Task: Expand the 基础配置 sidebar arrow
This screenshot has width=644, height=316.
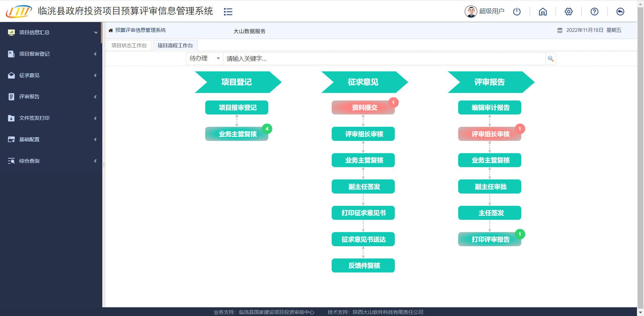Action: [x=95, y=140]
